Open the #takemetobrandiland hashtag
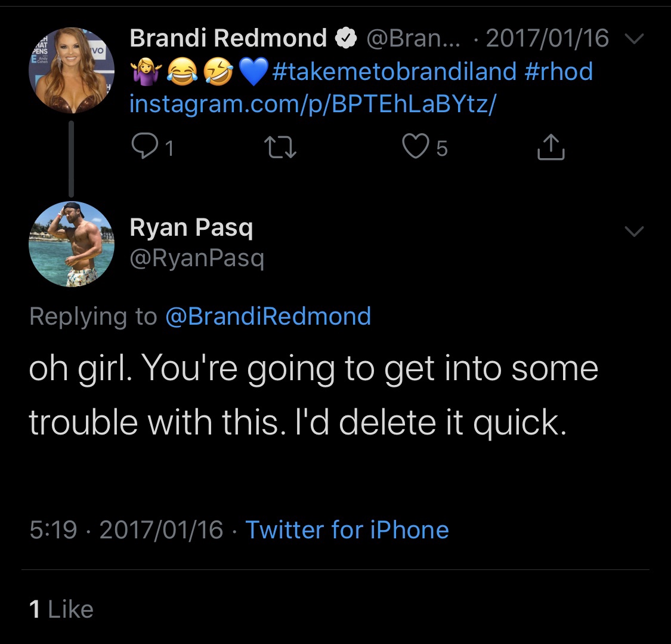This screenshot has height=644, width=671. coord(394,72)
